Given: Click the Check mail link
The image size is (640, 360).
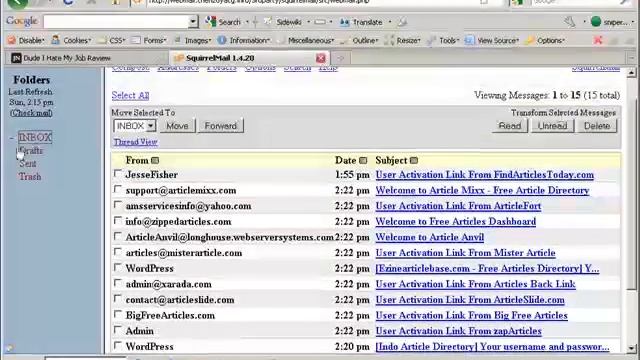Looking at the screenshot, I should (x=31, y=113).
